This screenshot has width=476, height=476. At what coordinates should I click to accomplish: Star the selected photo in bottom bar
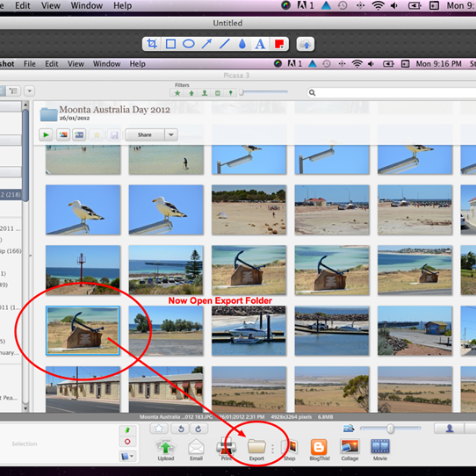click(x=159, y=429)
